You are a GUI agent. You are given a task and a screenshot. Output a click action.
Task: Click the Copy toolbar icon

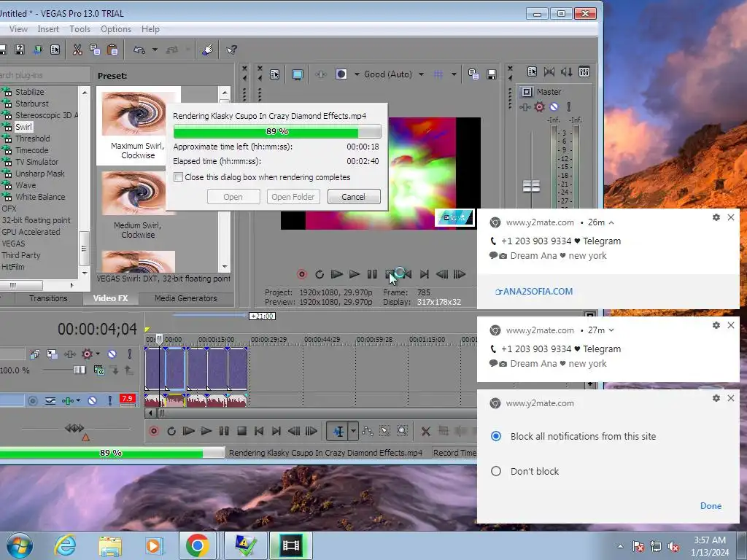pyautogui.click(x=95, y=50)
